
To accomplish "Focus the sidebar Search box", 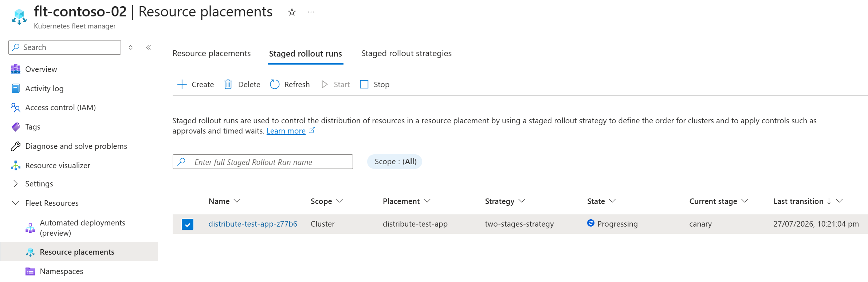I will click(64, 47).
